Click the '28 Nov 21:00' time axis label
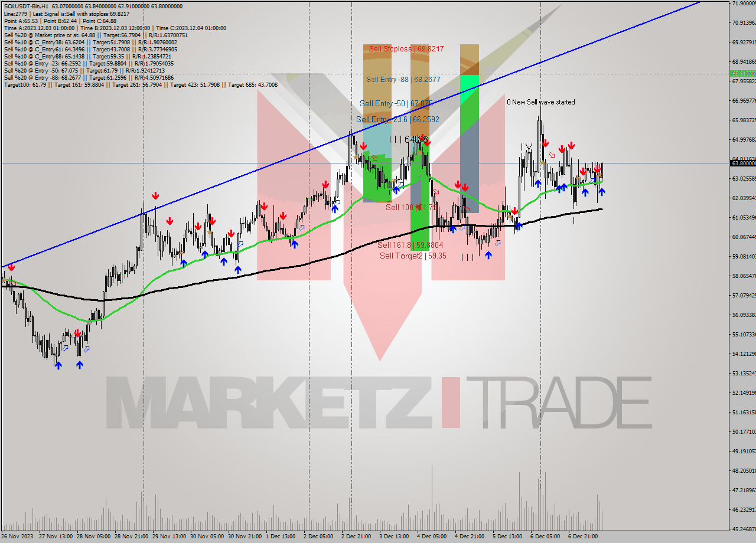Viewport: 756px width, 543px height. 131,537
